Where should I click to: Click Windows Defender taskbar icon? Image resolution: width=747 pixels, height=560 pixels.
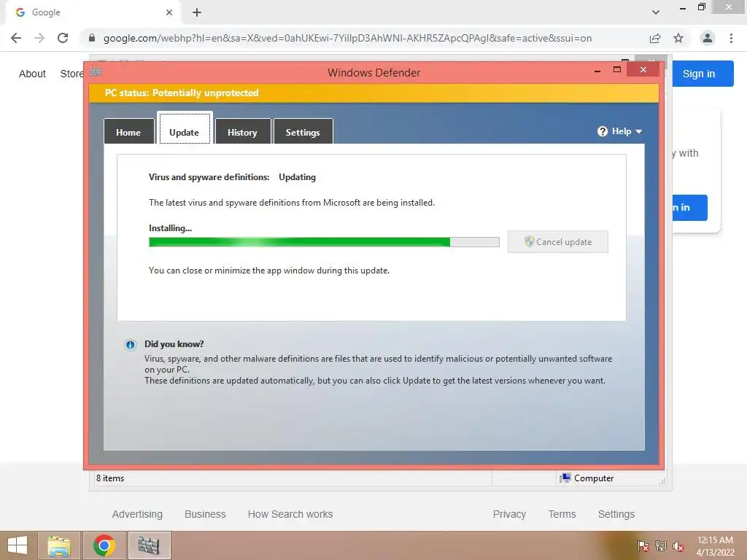click(149, 545)
